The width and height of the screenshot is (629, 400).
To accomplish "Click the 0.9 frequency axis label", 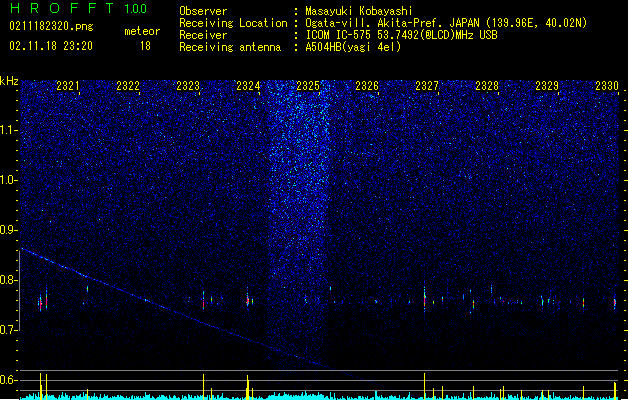I will pos(8,230).
